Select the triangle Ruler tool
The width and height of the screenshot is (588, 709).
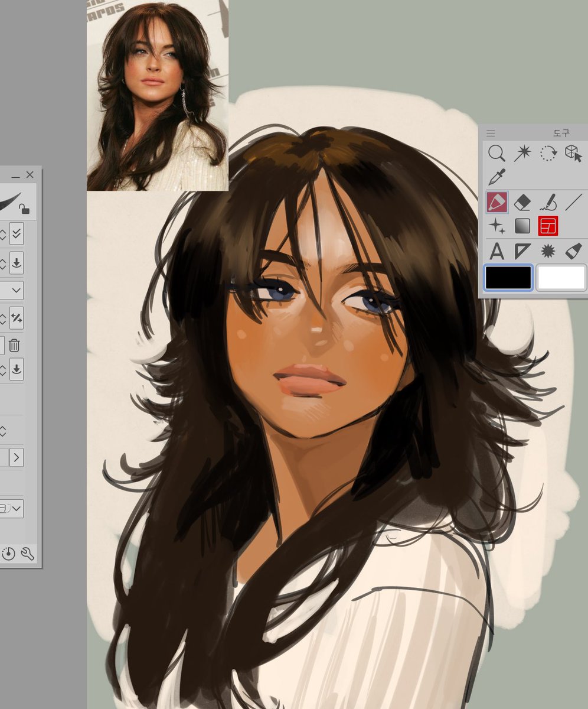(522, 252)
